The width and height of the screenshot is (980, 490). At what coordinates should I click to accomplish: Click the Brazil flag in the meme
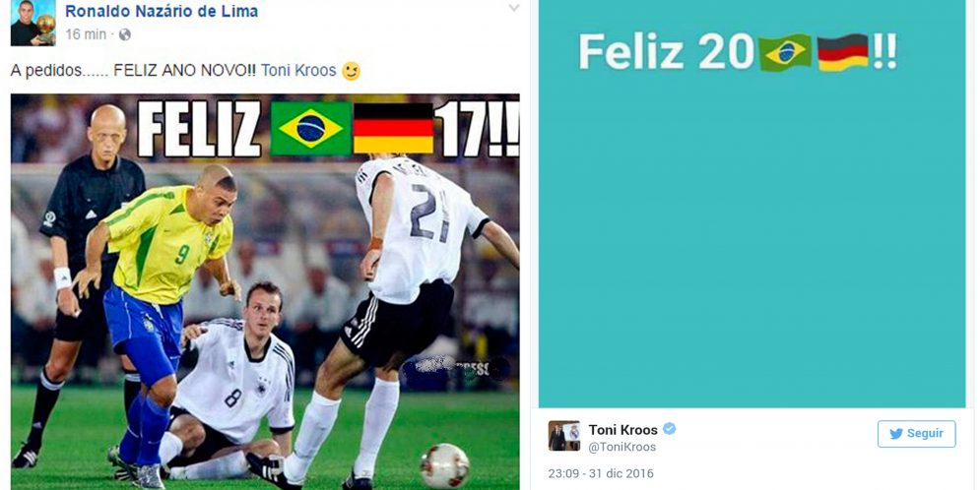pyautogui.click(x=310, y=129)
